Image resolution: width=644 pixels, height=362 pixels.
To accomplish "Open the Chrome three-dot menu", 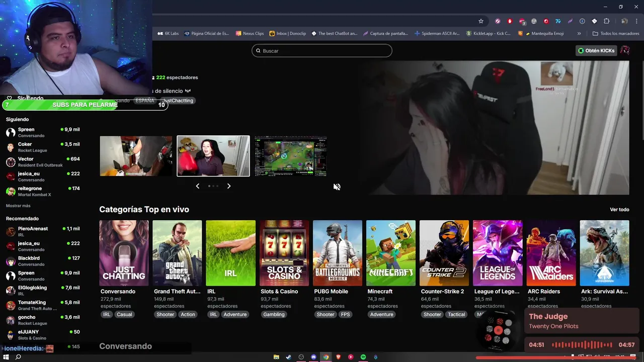I will coord(636,21).
